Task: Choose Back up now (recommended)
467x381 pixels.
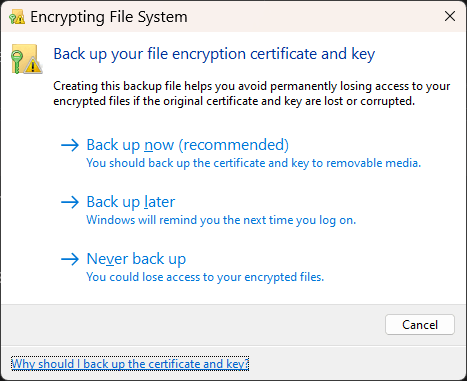Action: (188, 145)
